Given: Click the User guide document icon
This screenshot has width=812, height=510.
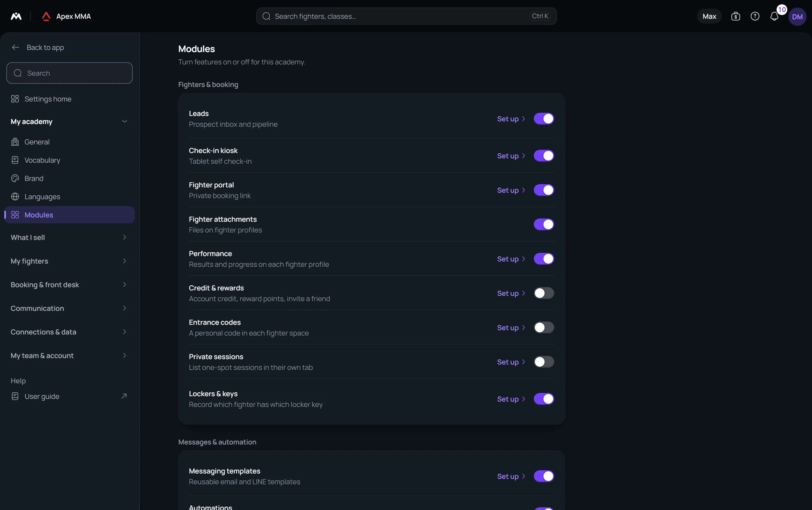Looking at the screenshot, I should 15,396.
